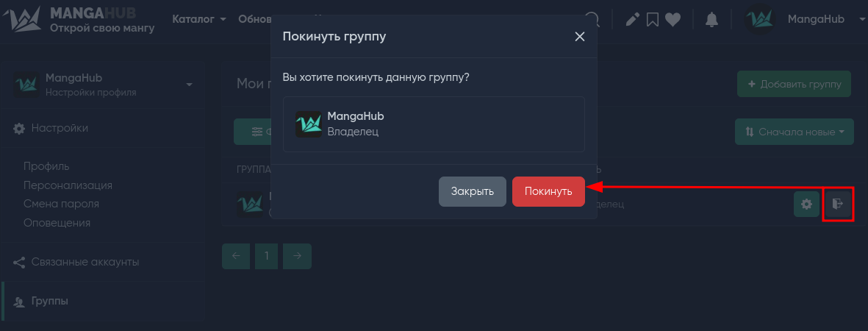868x331 pixels.
Task: Click the user avatar in top bar
Action: [760, 19]
